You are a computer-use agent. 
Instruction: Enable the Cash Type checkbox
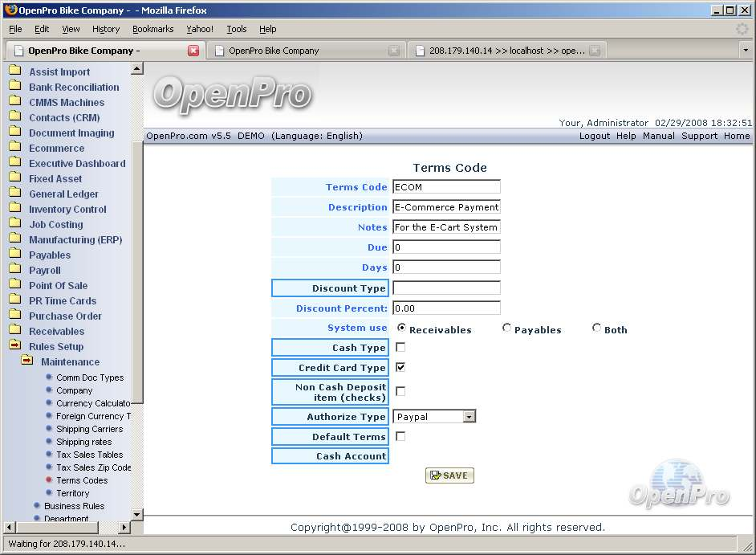(x=400, y=348)
